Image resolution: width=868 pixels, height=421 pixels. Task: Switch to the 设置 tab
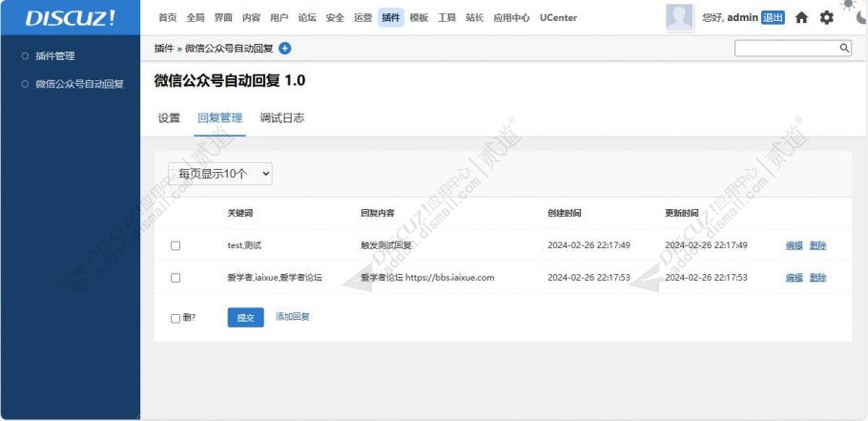click(x=169, y=118)
